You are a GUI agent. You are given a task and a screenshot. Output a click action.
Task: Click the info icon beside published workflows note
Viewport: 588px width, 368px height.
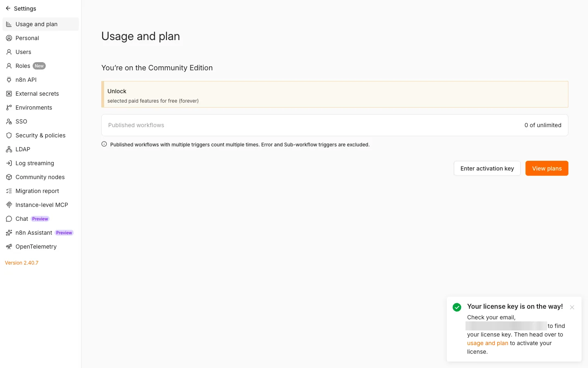[104, 144]
